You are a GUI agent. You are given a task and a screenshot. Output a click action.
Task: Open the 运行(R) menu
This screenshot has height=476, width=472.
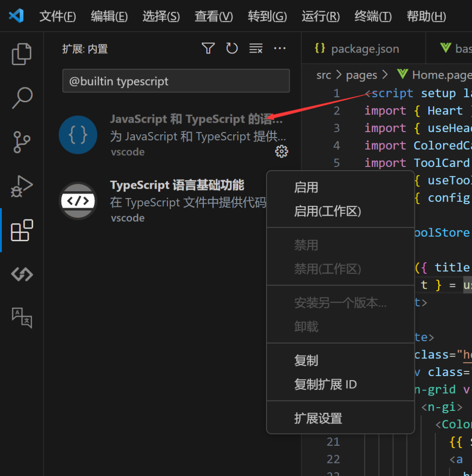tap(321, 16)
